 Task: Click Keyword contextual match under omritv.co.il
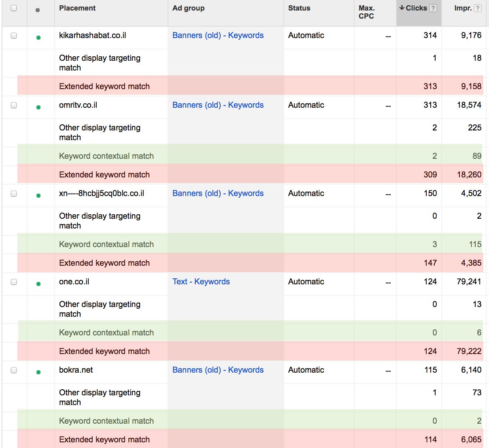(x=106, y=156)
